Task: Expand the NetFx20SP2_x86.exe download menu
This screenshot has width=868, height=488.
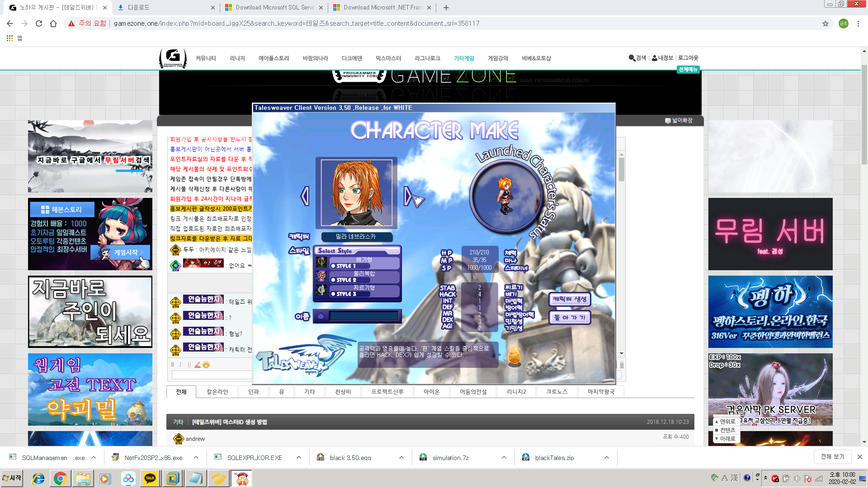Action: coord(196,457)
